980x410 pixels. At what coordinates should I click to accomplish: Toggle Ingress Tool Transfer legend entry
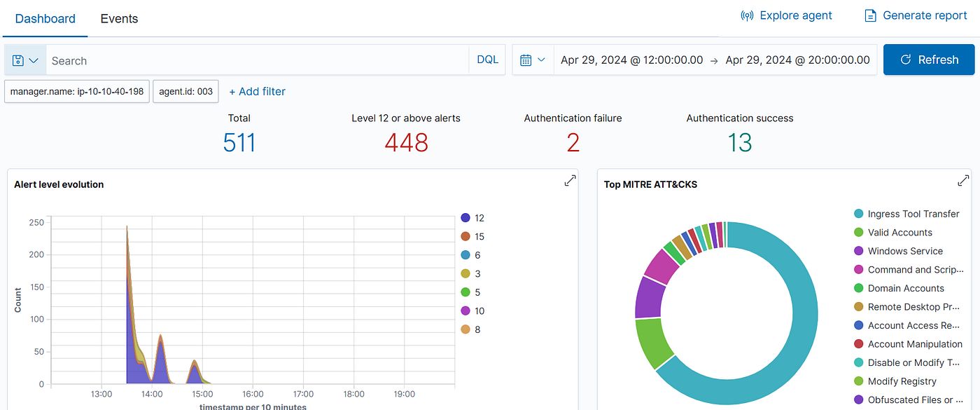click(906, 214)
